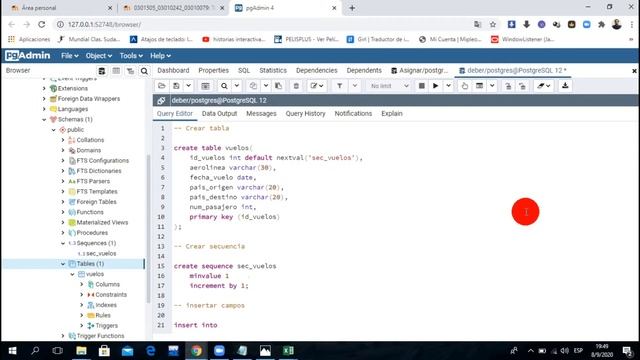The width and height of the screenshot is (640, 360).
Task: Reload the page with browser refresh icon
Action: (x=42, y=24)
